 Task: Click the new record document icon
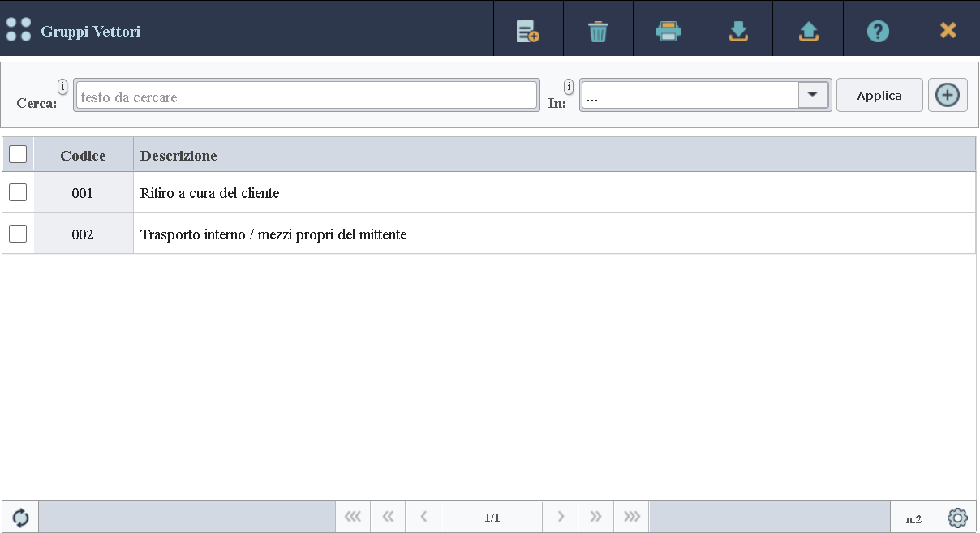click(528, 32)
